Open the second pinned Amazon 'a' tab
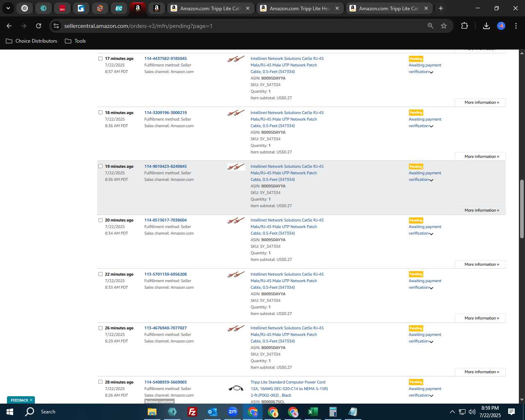 pos(156,8)
